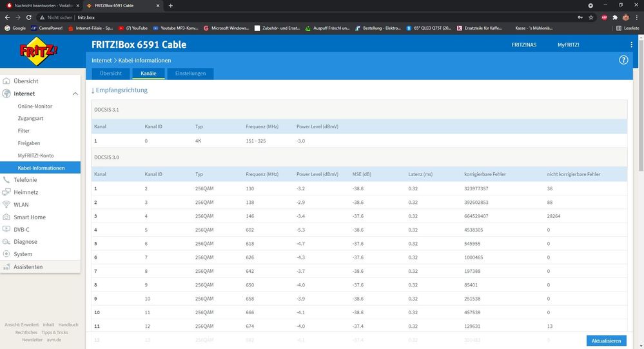Click the FRITZ! logo

point(40,52)
